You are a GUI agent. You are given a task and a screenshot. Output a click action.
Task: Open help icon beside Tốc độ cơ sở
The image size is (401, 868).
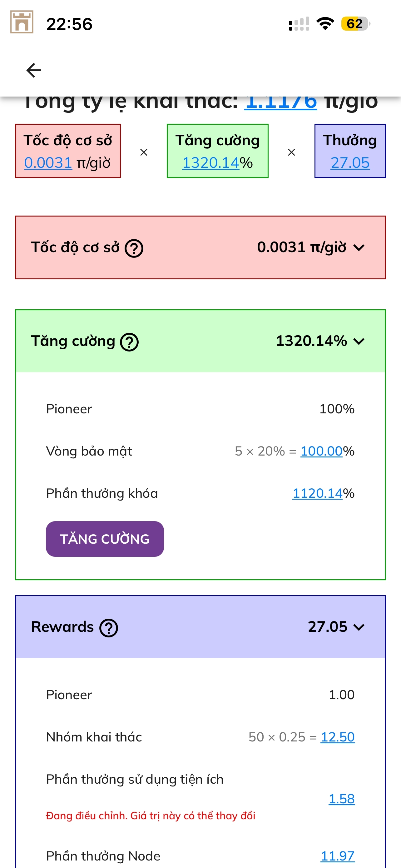tap(134, 248)
